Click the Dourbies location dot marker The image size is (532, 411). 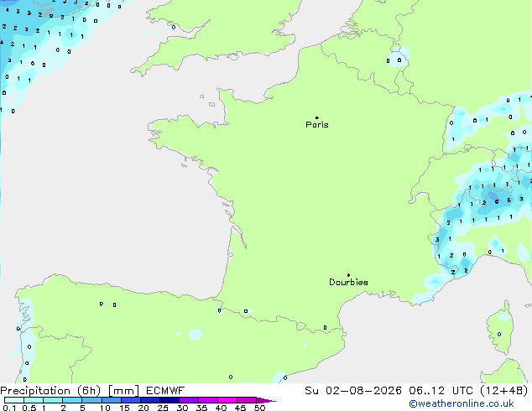(348, 275)
